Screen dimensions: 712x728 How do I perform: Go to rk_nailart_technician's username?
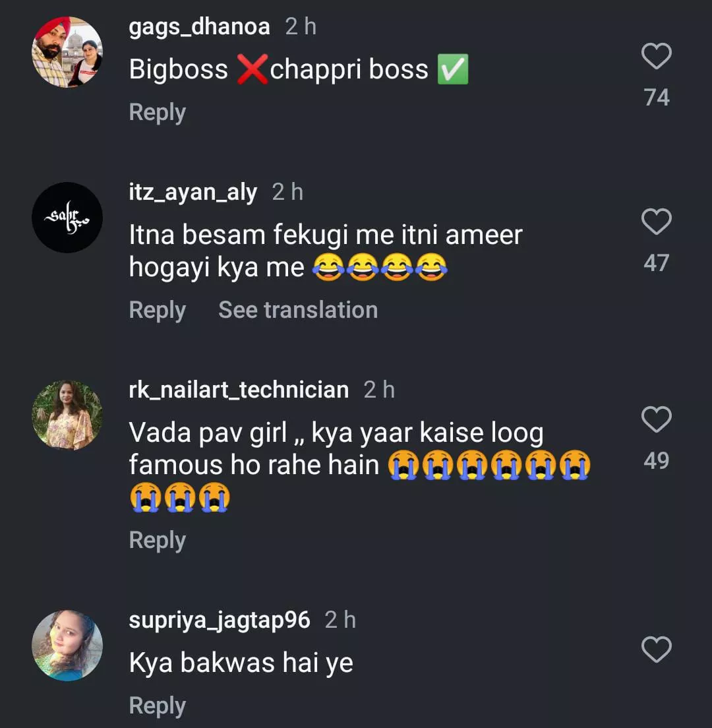(x=239, y=390)
